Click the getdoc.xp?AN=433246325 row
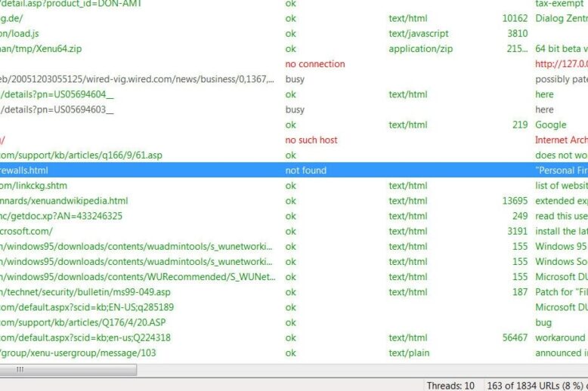The width and height of the screenshot is (588, 391). pyautogui.click(x=61, y=216)
